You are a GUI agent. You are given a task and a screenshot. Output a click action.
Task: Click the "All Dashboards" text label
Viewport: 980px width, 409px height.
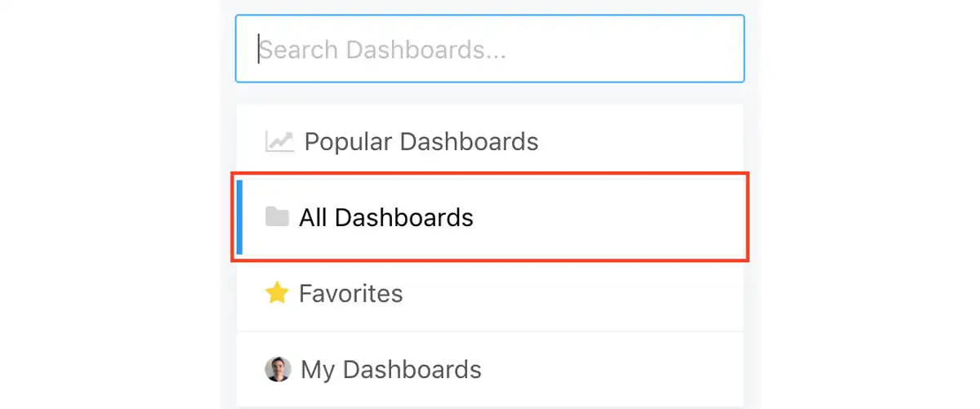tap(386, 217)
